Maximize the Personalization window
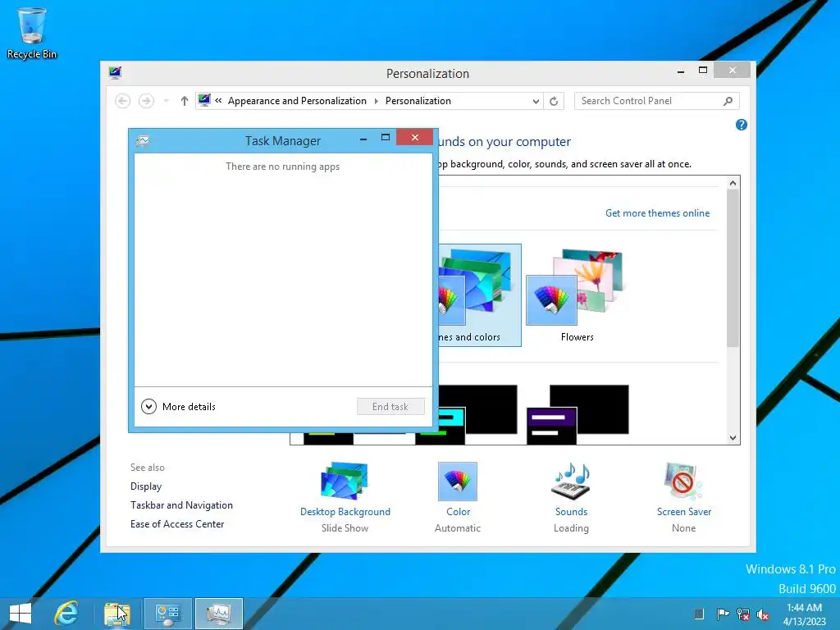This screenshot has height=630, width=840. 703,71
